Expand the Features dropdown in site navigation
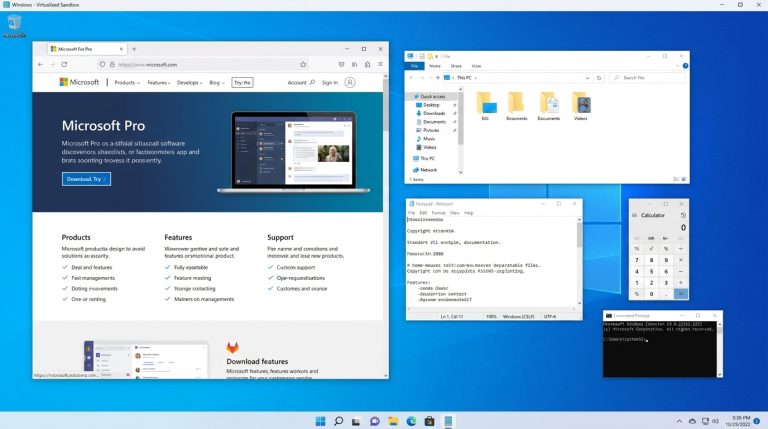The height and width of the screenshot is (429, 768). [159, 83]
